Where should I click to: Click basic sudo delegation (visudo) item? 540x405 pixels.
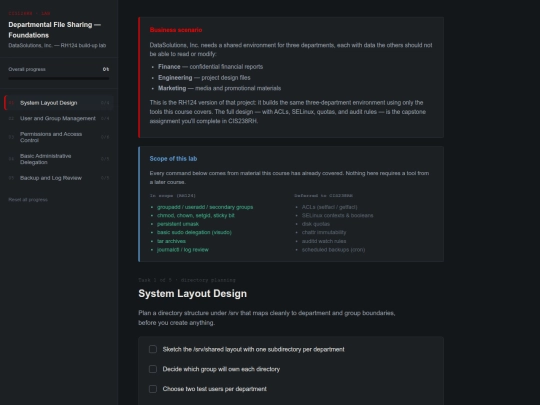click(194, 232)
